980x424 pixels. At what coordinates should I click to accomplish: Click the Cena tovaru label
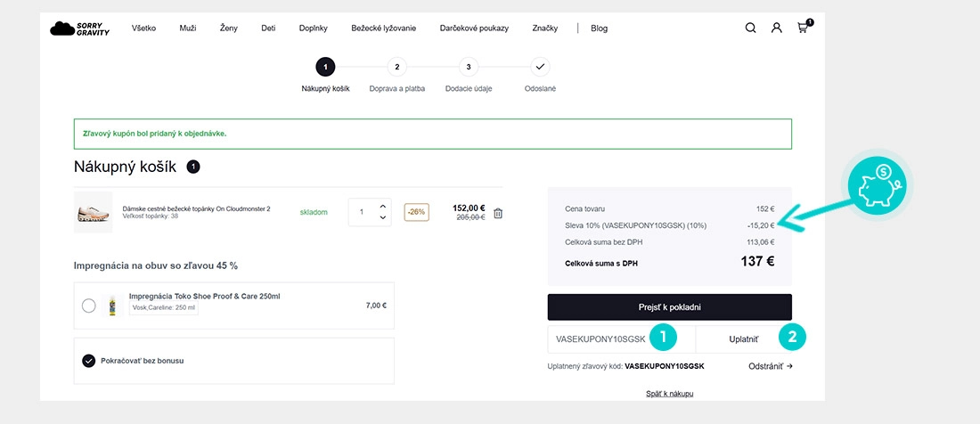pos(585,208)
